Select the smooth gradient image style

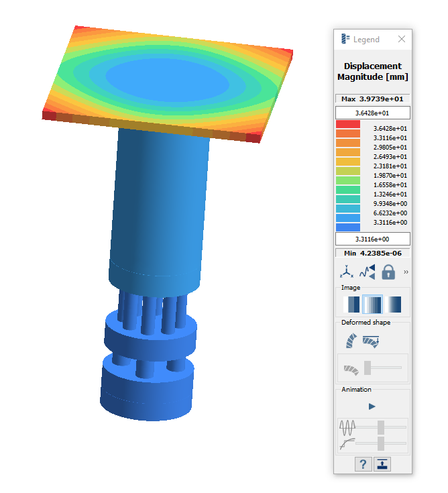393,305
